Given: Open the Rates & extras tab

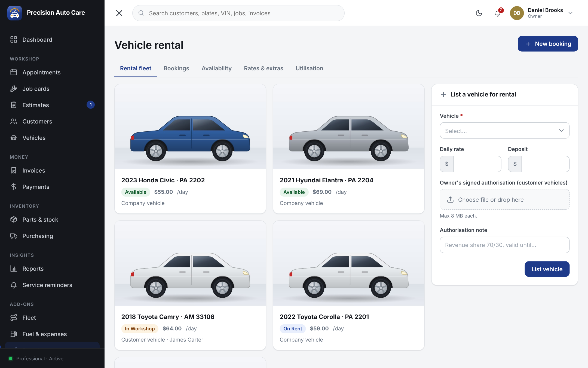Looking at the screenshot, I should (x=264, y=68).
